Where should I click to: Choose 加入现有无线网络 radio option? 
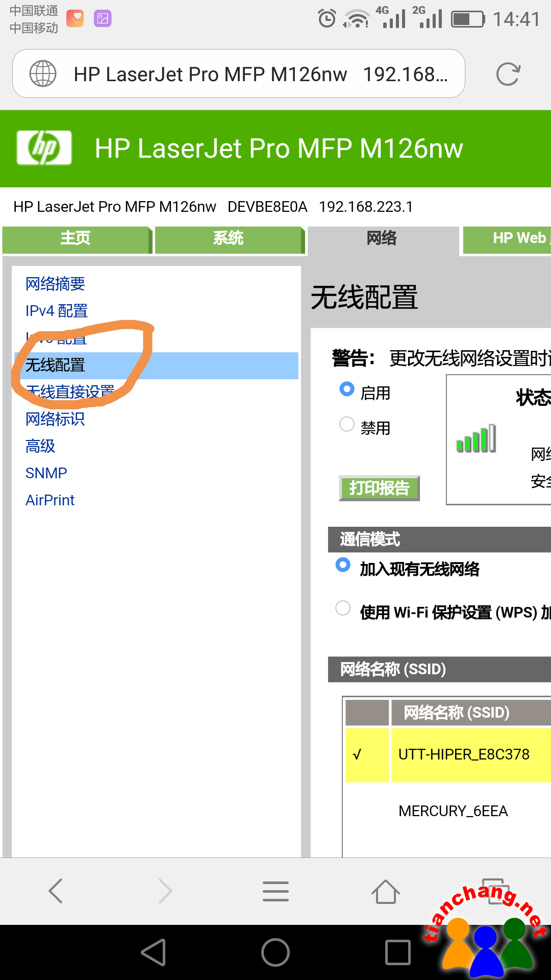coord(343,565)
